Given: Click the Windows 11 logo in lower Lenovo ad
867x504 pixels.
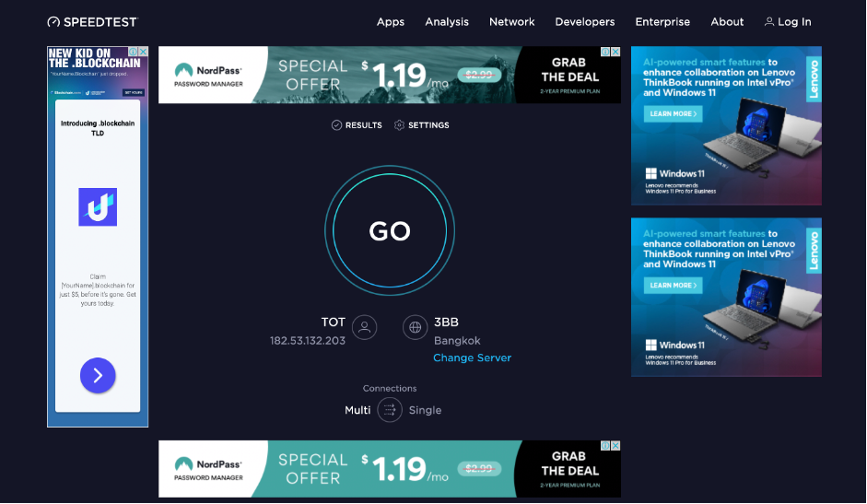Looking at the screenshot, I should pyautogui.click(x=675, y=346).
